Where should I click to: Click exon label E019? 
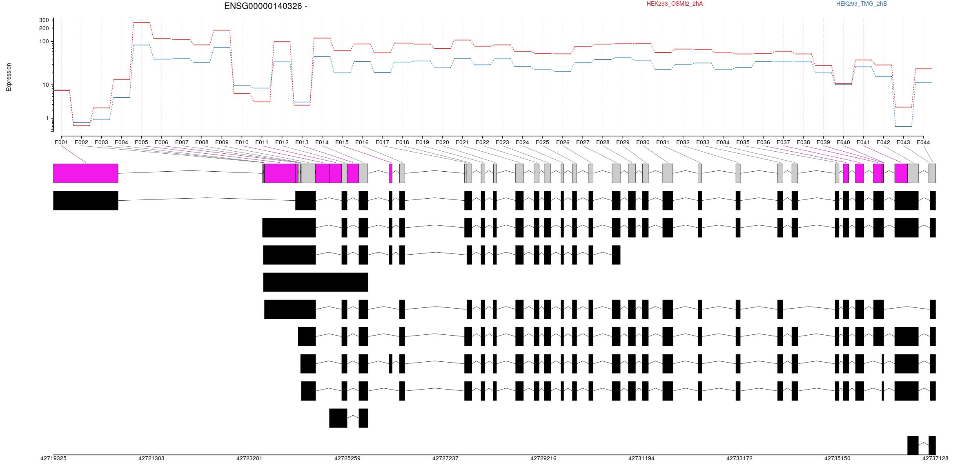(x=422, y=142)
